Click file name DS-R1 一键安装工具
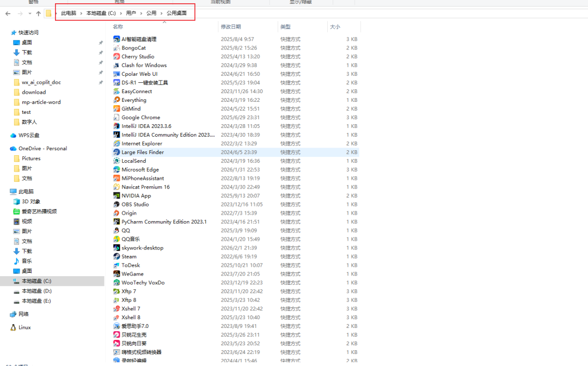The width and height of the screenshot is (588, 366). click(x=145, y=82)
